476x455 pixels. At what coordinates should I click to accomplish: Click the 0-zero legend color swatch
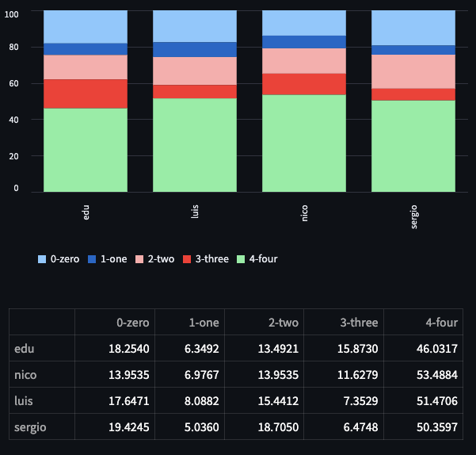(42, 259)
